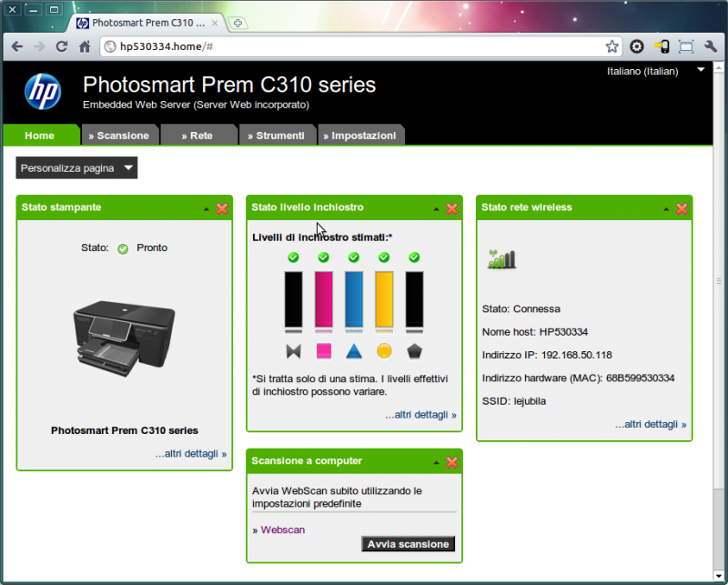Click the SSID lejubila text
The width and height of the screenshot is (728, 585).
[x=514, y=401]
